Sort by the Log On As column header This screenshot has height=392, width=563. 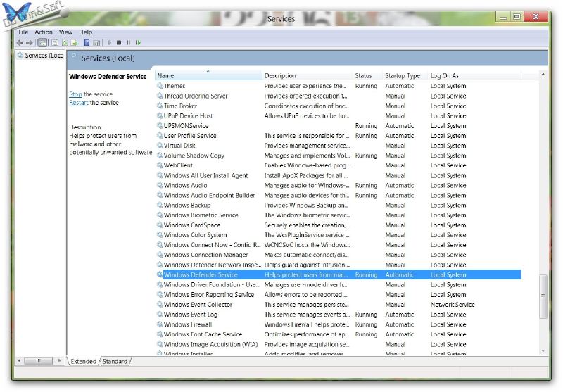coord(474,76)
